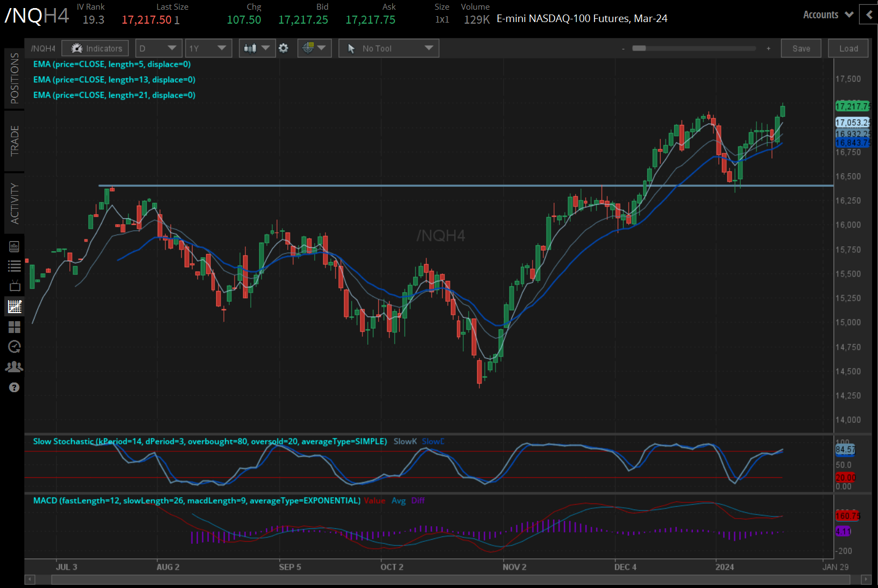Click the 84.57 stochastic value tag
The width and height of the screenshot is (878, 588).
click(x=845, y=449)
